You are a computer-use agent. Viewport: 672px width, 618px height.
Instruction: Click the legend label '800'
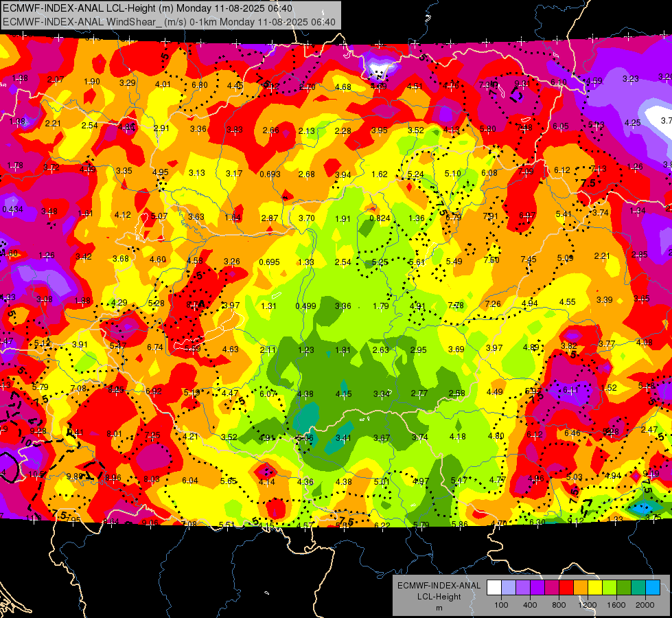[x=559, y=605]
